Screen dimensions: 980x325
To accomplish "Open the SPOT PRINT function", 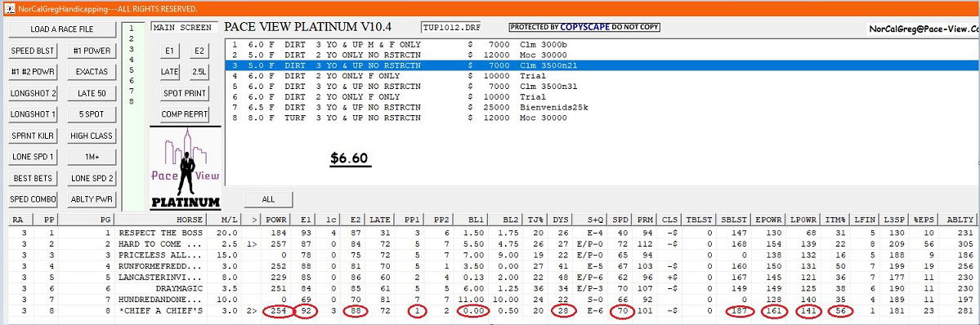I will (184, 93).
